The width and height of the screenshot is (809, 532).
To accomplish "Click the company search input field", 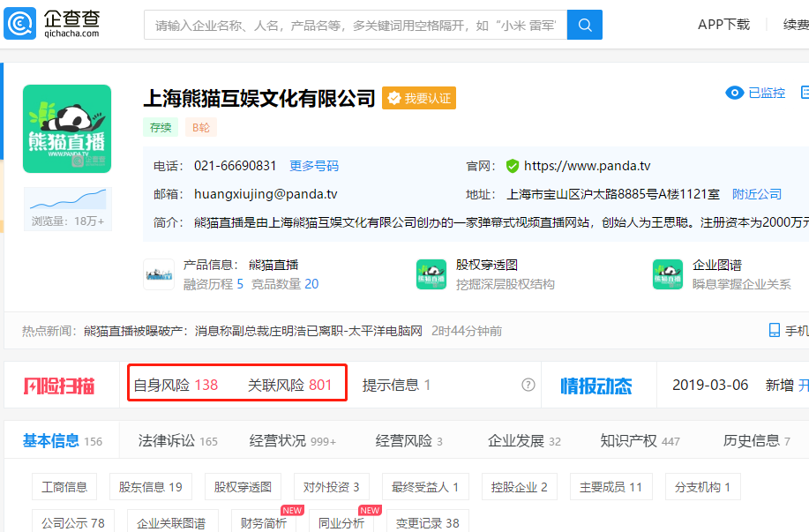I will 356,25.
